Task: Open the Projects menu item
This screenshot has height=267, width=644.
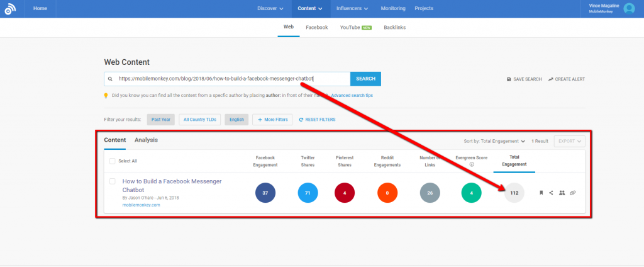Action: click(x=424, y=8)
